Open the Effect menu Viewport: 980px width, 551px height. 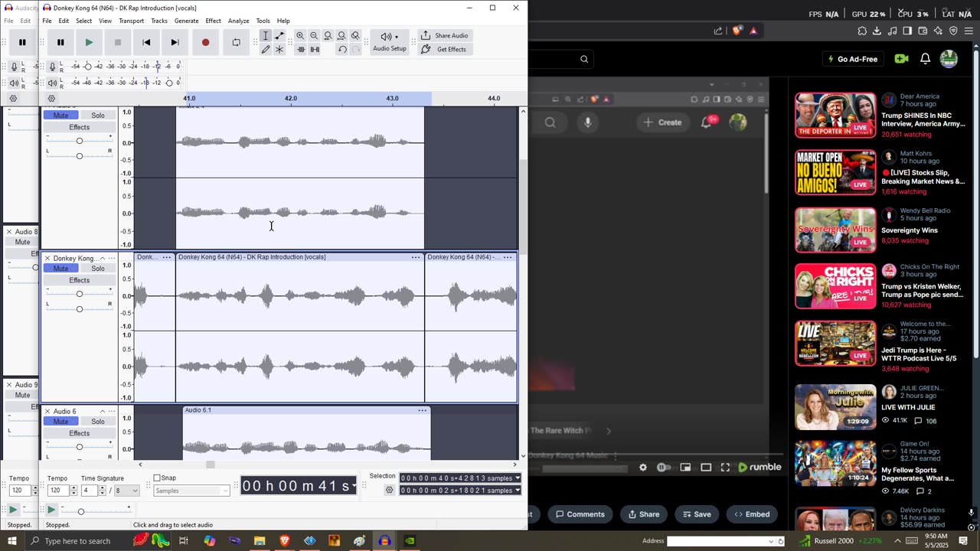(x=213, y=21)
